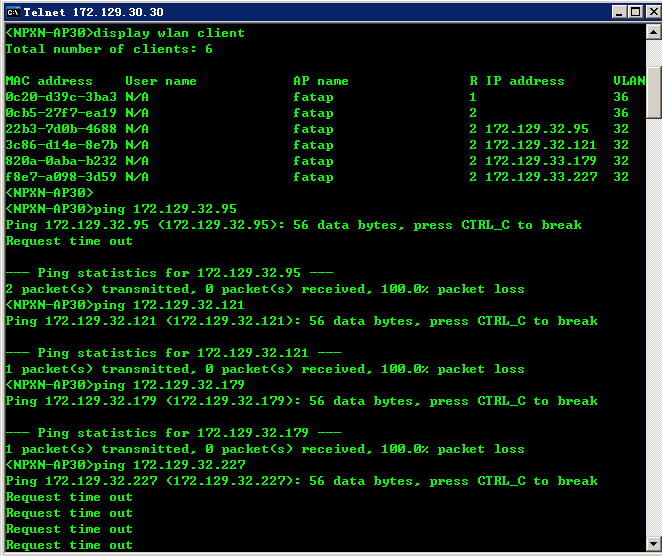This screenshot has width=662, height=556.
Task: Click the Telnet 172.129.30.30 title text
Action: 93,12
